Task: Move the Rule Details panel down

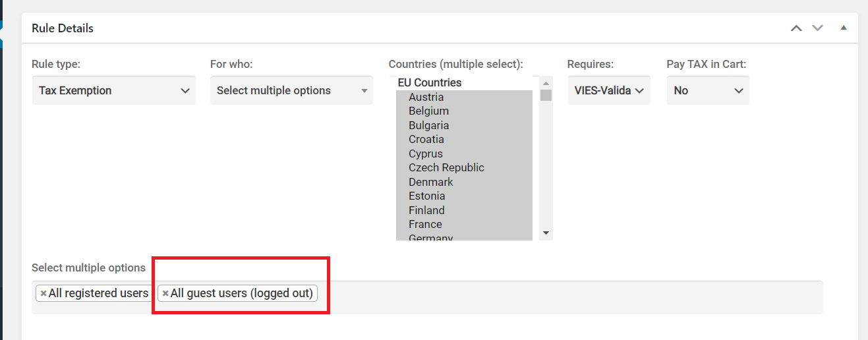Action: [818, 28]
